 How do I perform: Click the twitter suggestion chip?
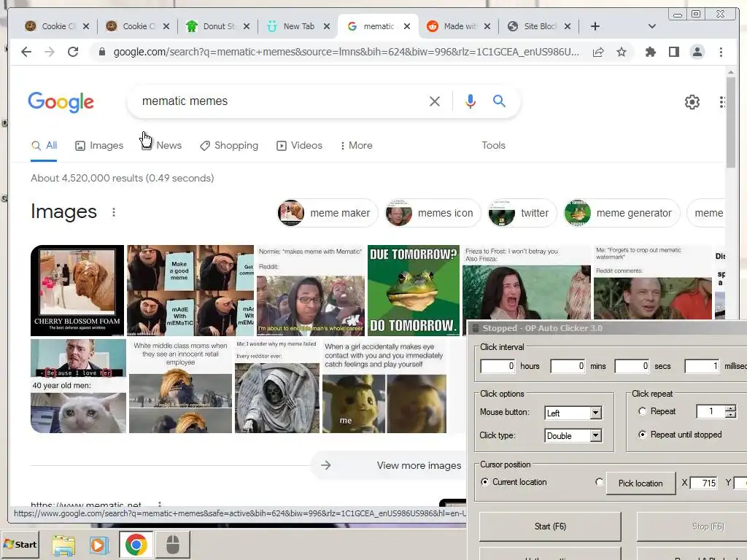[522, 213]
